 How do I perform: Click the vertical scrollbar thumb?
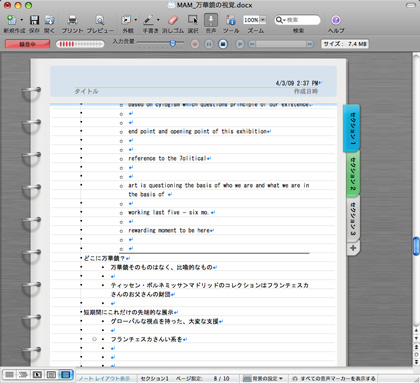416,246
